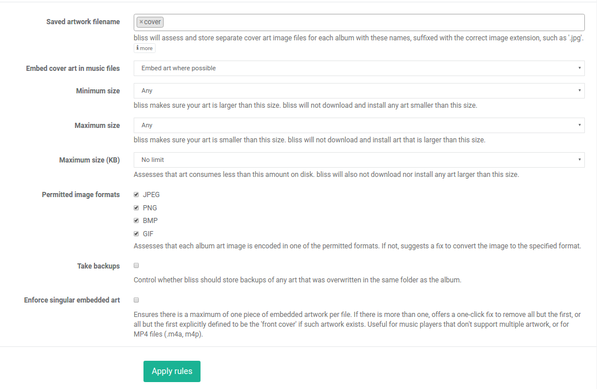The image size is (597, 389).
Task: Enable the Take backups checkbox
Action: [136, 265]
